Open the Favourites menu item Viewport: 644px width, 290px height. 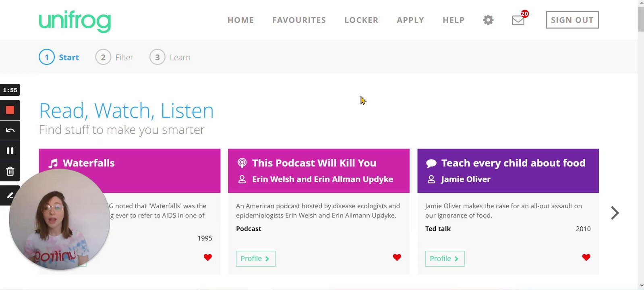[299, 20]
